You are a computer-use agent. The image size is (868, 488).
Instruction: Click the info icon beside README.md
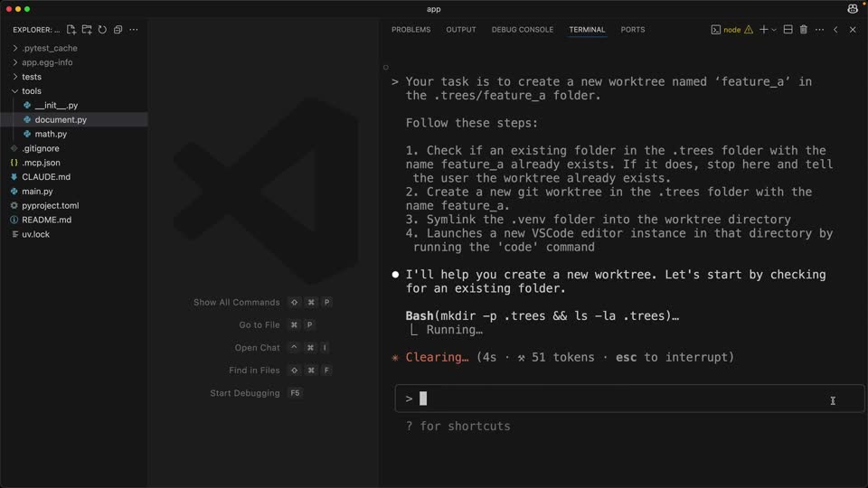(14, 220)
